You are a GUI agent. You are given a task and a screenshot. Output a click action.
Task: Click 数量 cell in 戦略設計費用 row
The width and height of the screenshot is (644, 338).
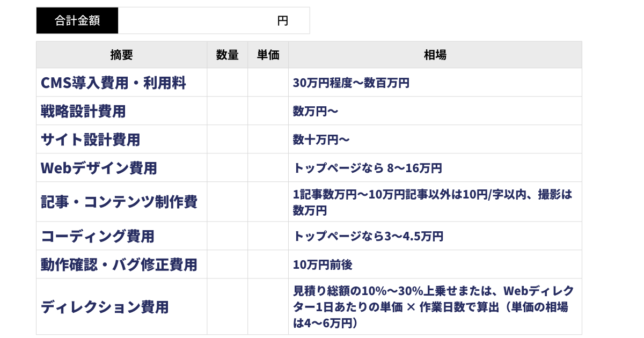pyautogui.click(x=228, y=111)
